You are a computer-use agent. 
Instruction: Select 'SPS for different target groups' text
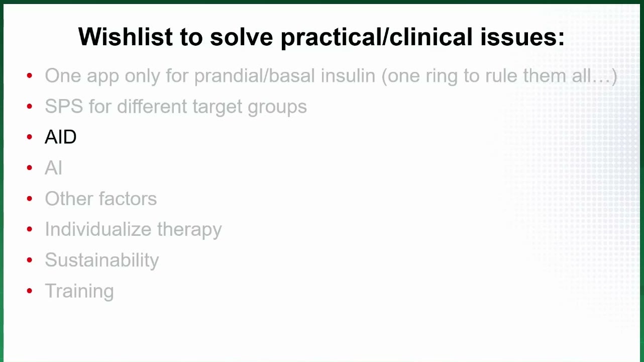coord(176,107)
